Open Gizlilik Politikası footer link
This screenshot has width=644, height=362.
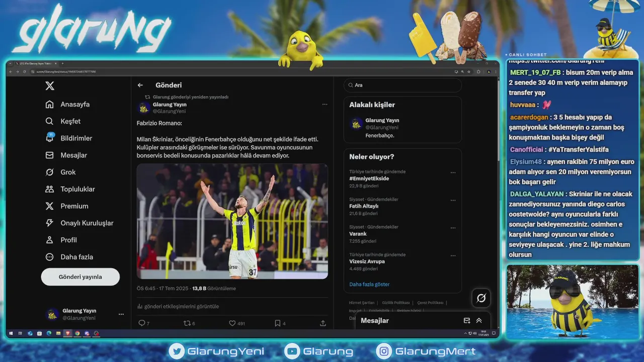396,303
